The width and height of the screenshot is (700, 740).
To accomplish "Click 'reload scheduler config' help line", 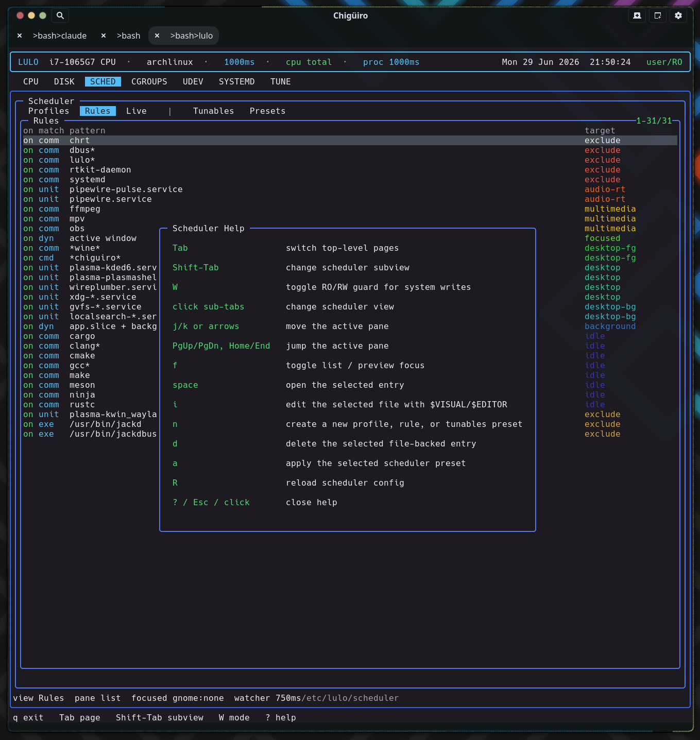I will pos(345,483).
